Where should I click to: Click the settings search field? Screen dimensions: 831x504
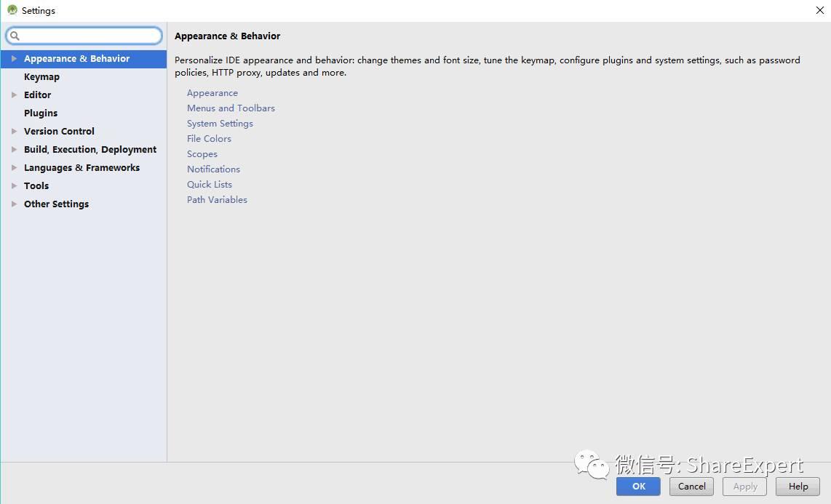click(89, 36)
